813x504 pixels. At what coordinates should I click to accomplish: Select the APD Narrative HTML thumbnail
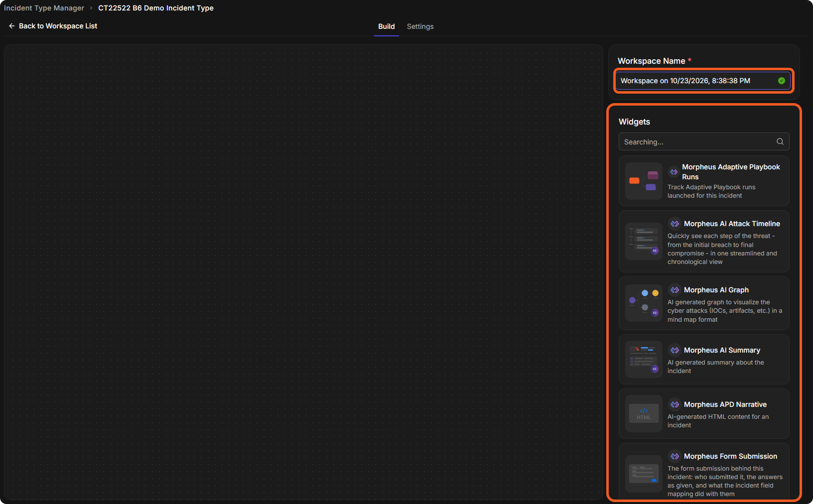[x=644, y=413]
